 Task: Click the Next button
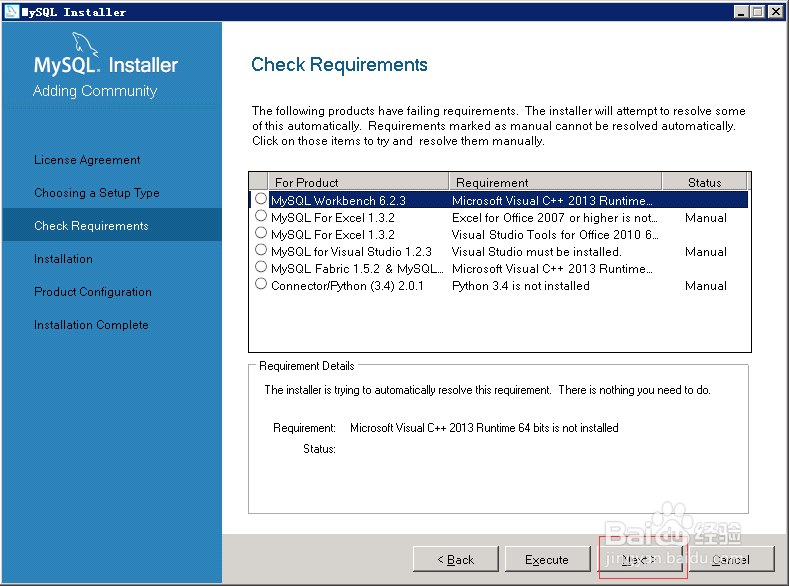click(x=640, y=559)
